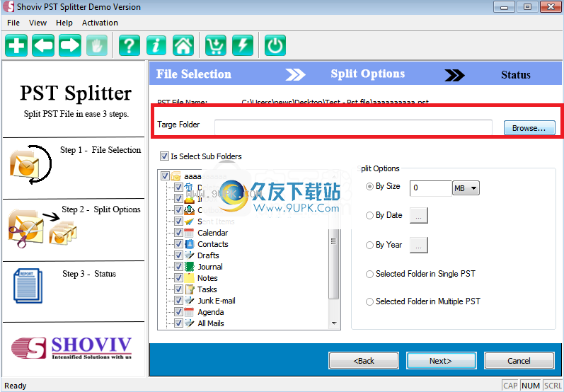Click the right arrow Next toolbar icon
The image size is (564, 392).
coord(70,45)
